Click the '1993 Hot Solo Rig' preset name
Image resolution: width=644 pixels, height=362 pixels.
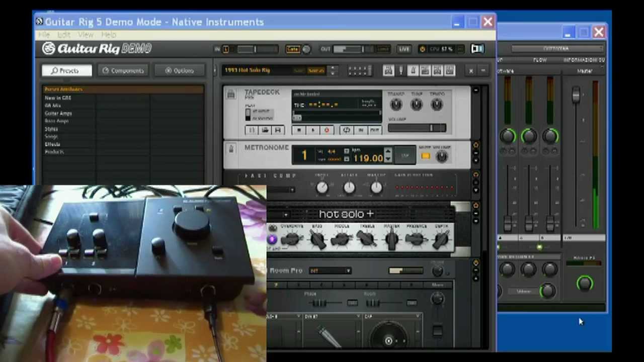(248, 70)
